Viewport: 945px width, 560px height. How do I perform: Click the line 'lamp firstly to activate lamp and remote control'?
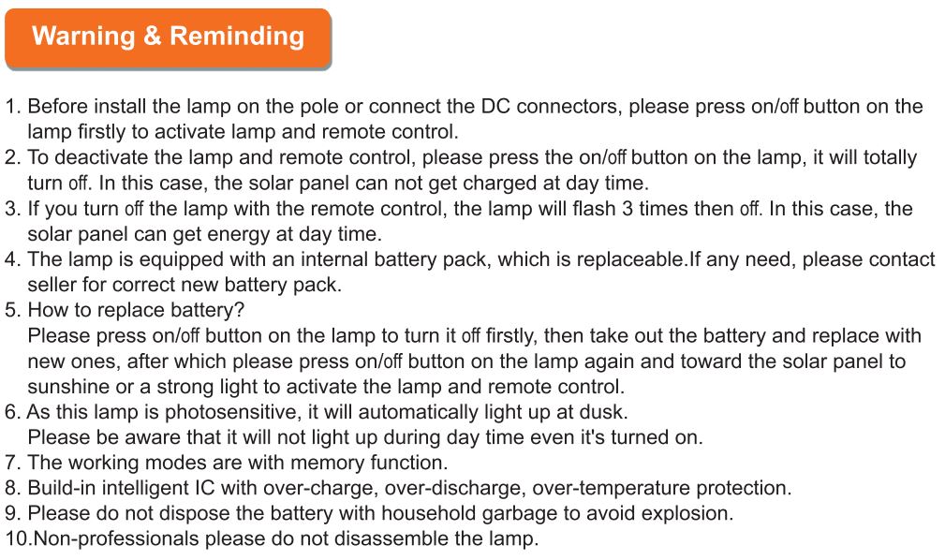(x=244, y=132)
